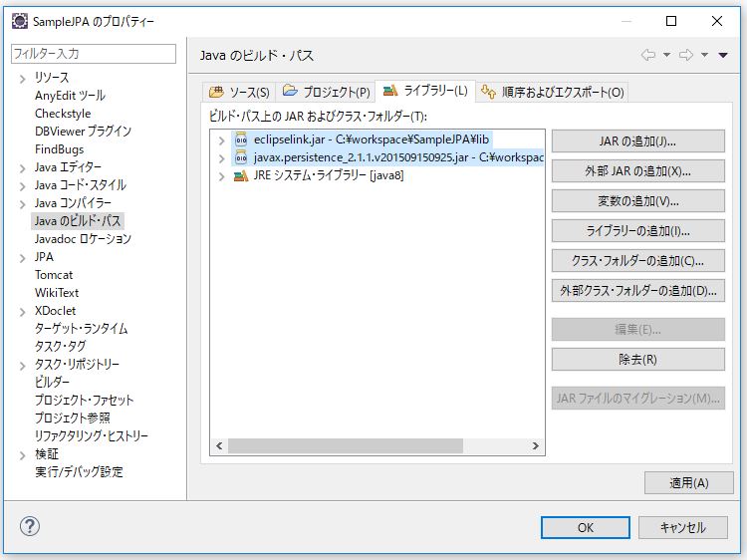Expand the eclipselink.jar tree entry
The width and height of the screenshot is (747, 560).
point(221,140)
